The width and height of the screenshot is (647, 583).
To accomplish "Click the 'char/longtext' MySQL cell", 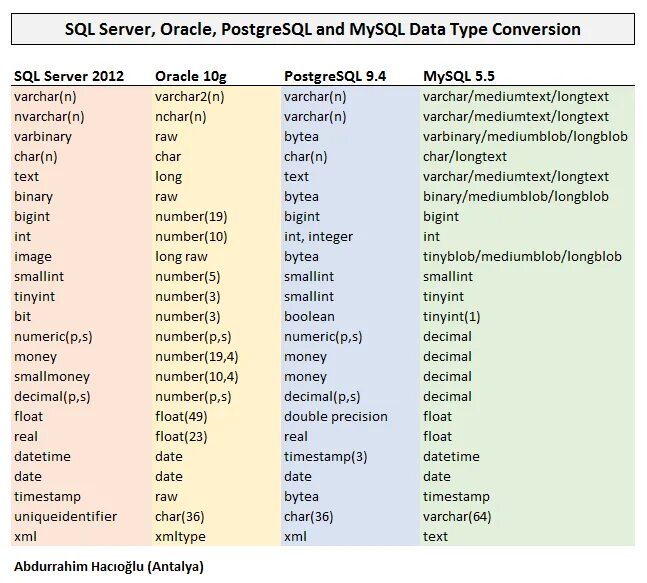I will 465,157.
